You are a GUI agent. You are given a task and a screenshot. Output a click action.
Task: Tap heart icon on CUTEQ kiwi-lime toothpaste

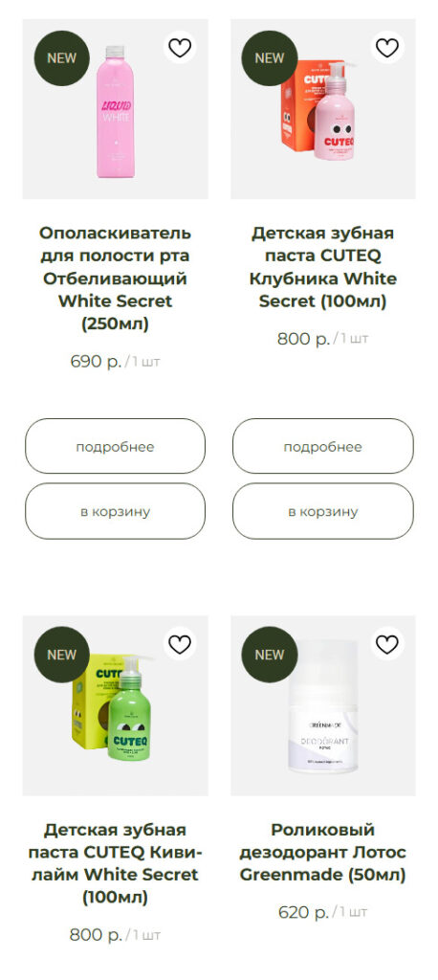[180, 644]
